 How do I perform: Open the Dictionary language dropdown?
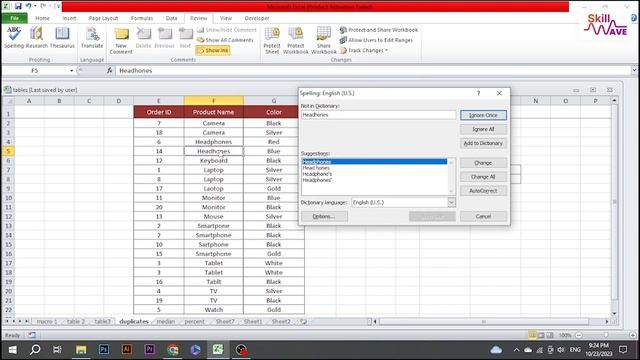coord(451,202)
